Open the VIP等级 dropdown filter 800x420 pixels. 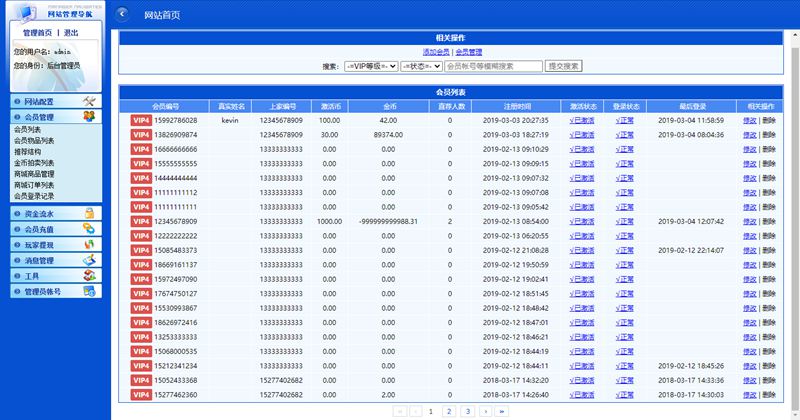tap(370, 67)
